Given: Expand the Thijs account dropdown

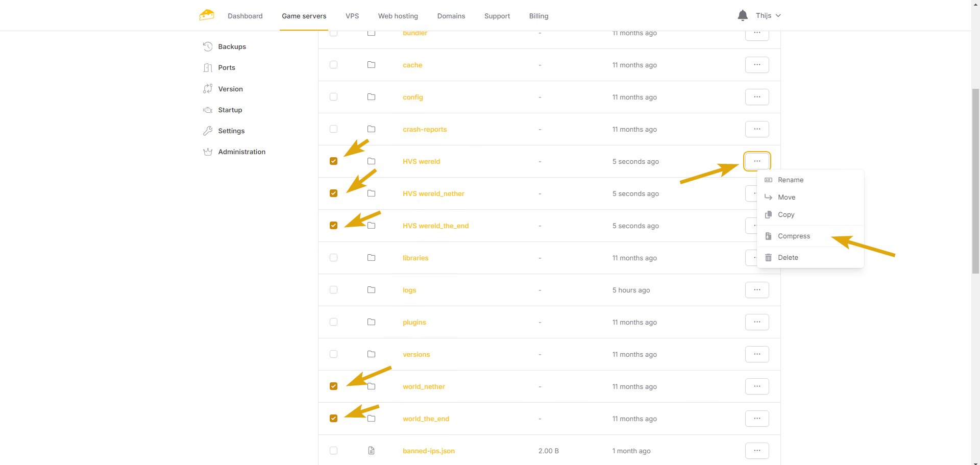Looking at the screenshot, I should pos(768,16).
